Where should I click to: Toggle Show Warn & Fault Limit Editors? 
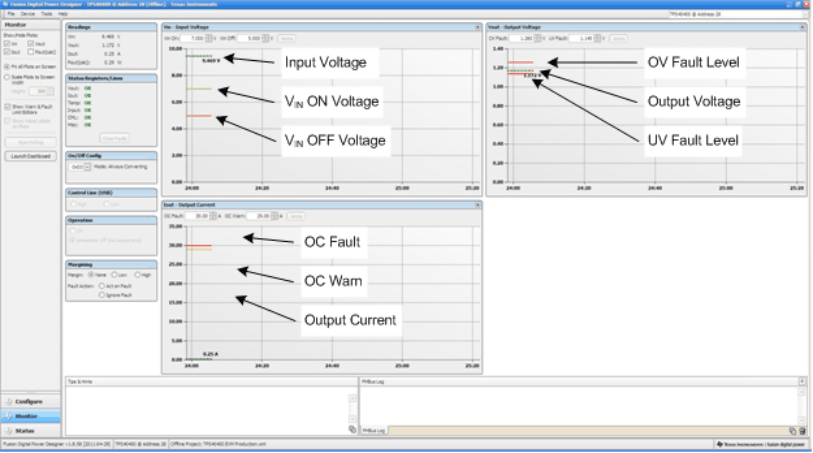pos(8,106)
